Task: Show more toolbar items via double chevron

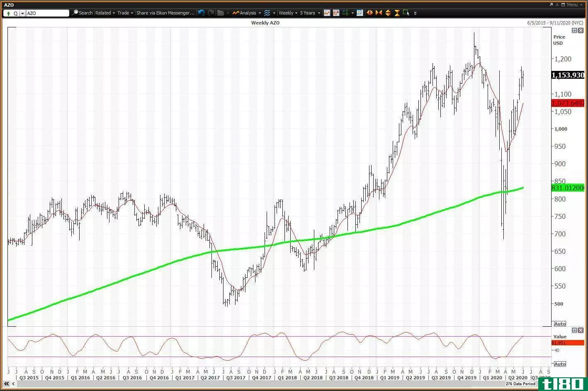Action: [x=415, y=13]
